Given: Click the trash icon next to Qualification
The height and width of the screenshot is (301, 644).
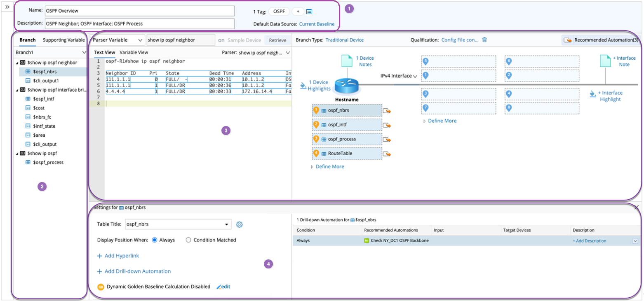Looking at the screenshot, I should click(484, 40).
